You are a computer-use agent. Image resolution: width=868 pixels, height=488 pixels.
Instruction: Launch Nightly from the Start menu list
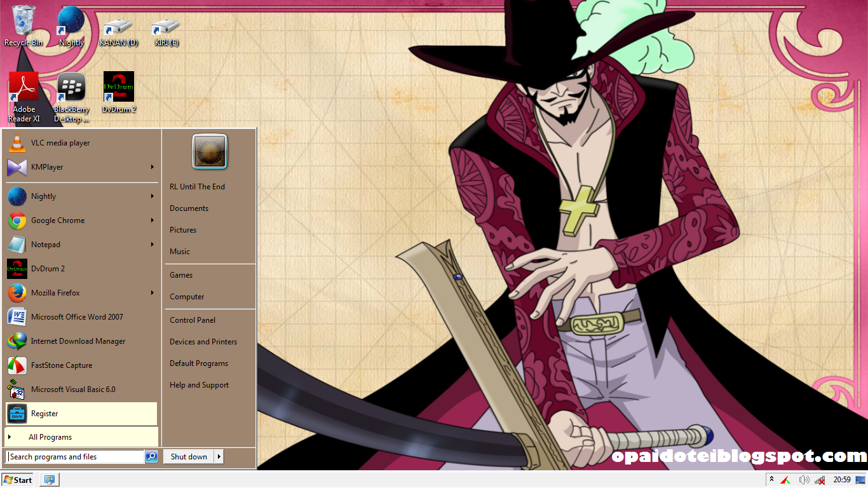coord(81,196)
